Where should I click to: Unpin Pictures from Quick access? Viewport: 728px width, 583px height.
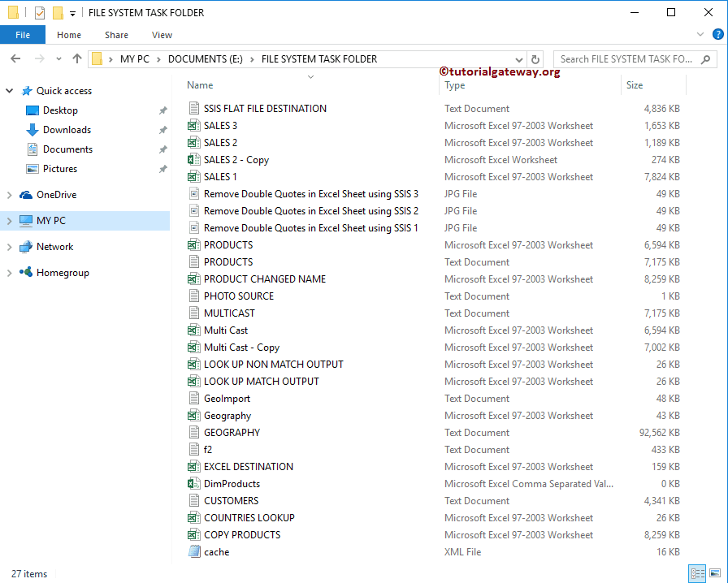(x=162, y=168)
